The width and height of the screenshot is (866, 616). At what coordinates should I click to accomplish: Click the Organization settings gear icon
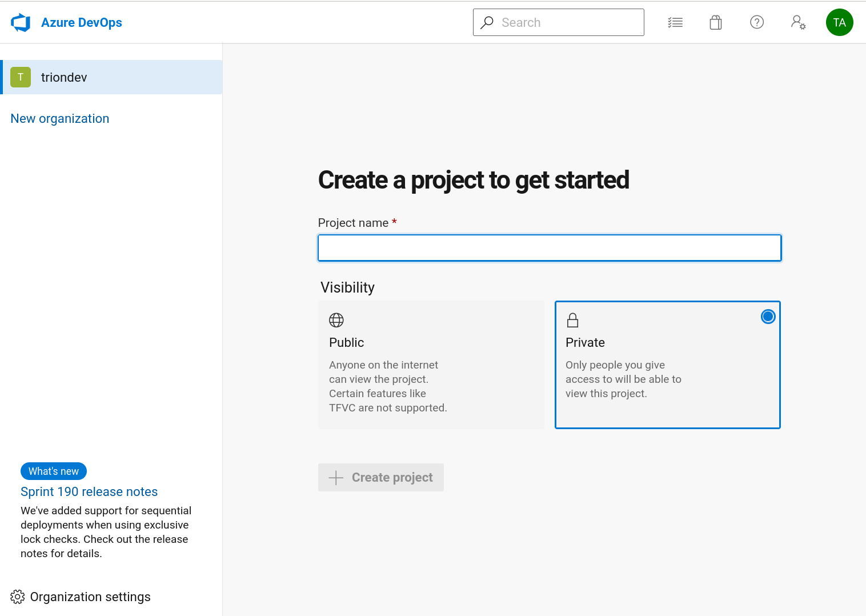point(18,597)
